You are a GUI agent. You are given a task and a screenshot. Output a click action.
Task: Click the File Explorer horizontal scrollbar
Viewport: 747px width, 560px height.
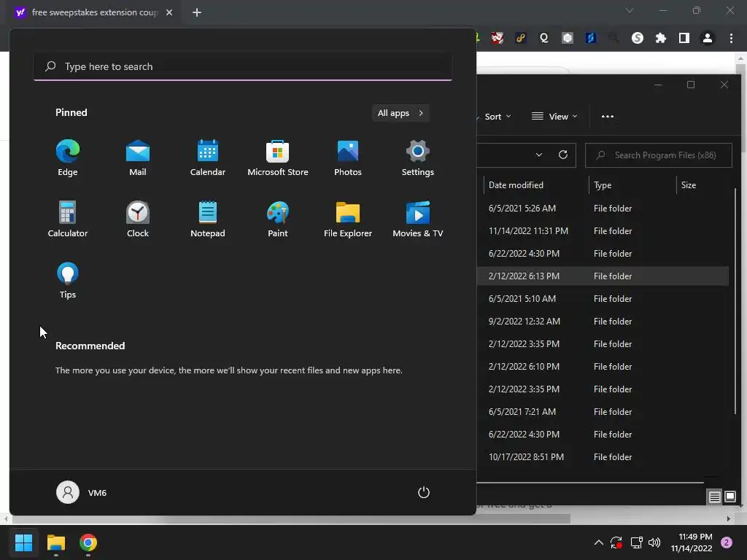pos(590,483)
